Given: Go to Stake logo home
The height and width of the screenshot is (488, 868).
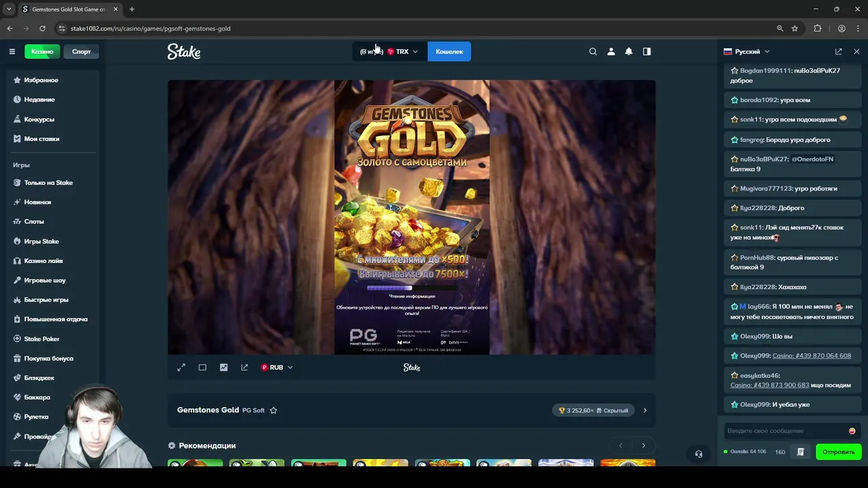Looking at the screenshot, I should coord(184,52).
